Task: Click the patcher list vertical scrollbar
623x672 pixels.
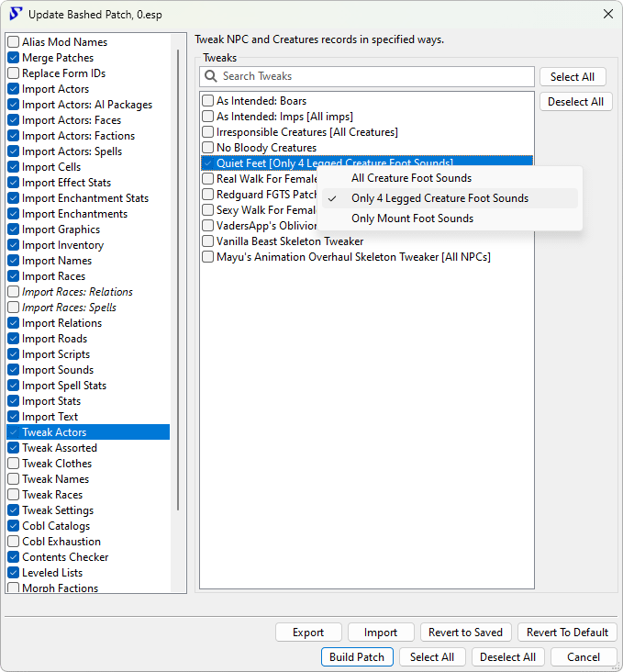Action: 178,278
